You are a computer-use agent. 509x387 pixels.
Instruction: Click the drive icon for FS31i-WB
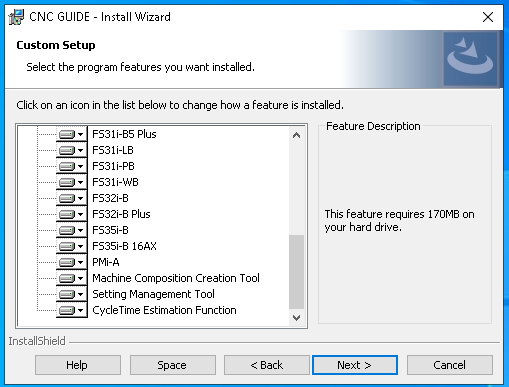(71, 182)
